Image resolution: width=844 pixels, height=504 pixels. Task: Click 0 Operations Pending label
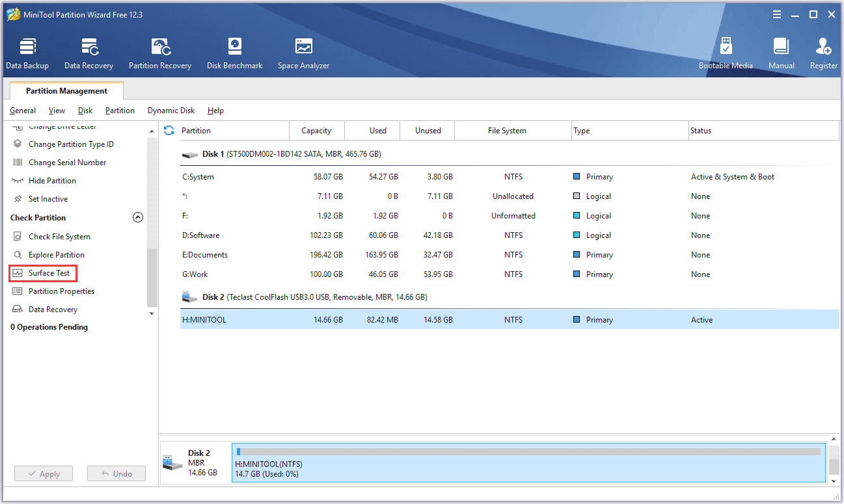(49, 327)
